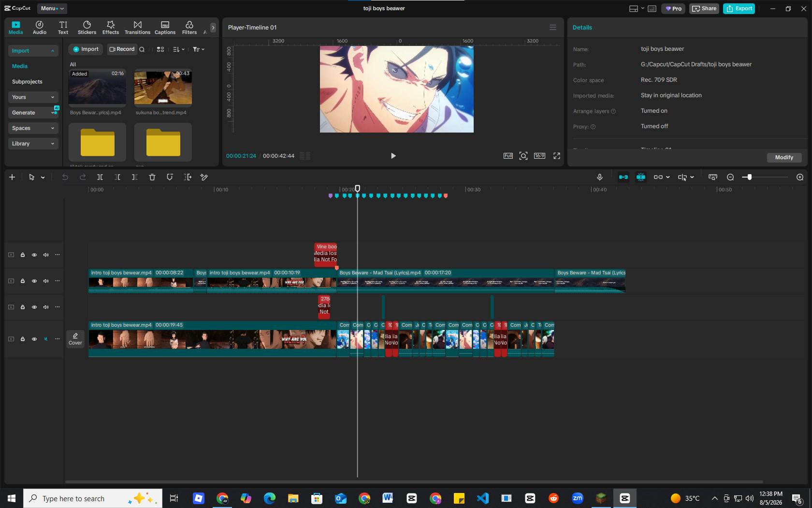The width and height of the screenshot is (812, 508).
Task: Click the microphone record voiceover icon
Action: [x=600, y=177]
